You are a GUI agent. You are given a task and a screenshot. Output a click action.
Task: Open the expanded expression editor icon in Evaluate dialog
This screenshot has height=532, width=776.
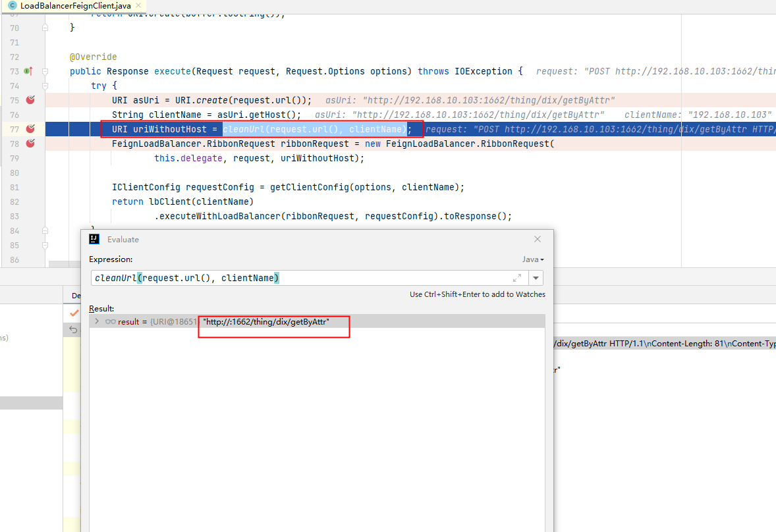click(x=518, y=278)
